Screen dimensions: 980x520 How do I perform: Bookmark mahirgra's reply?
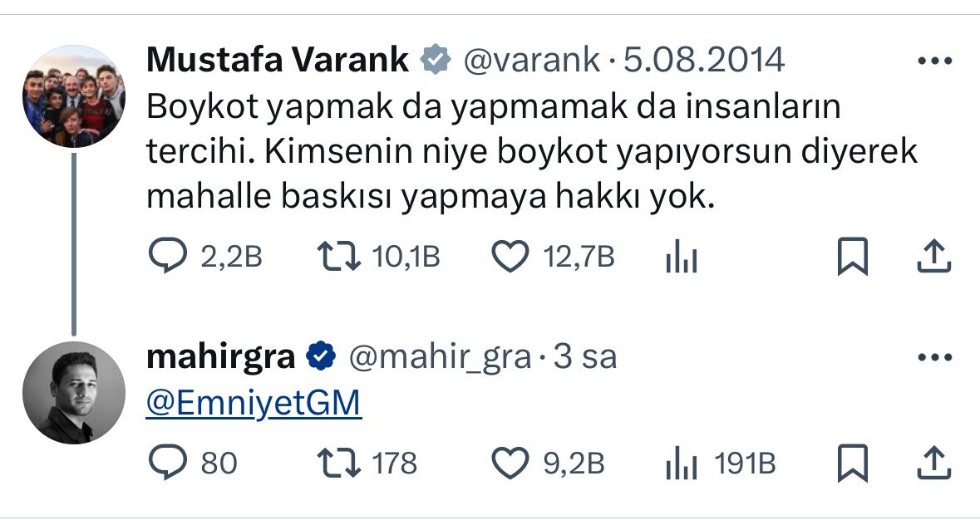[x=852, y=464]
